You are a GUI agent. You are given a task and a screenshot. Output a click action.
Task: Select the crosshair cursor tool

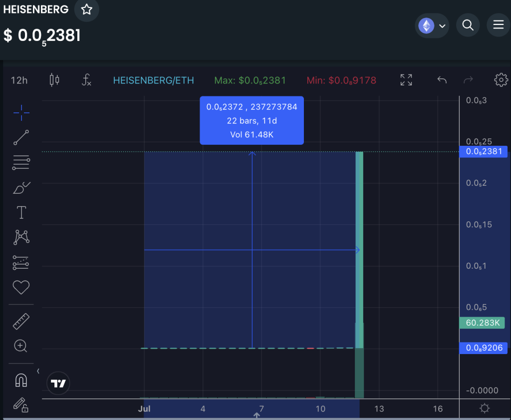[21, 113]
